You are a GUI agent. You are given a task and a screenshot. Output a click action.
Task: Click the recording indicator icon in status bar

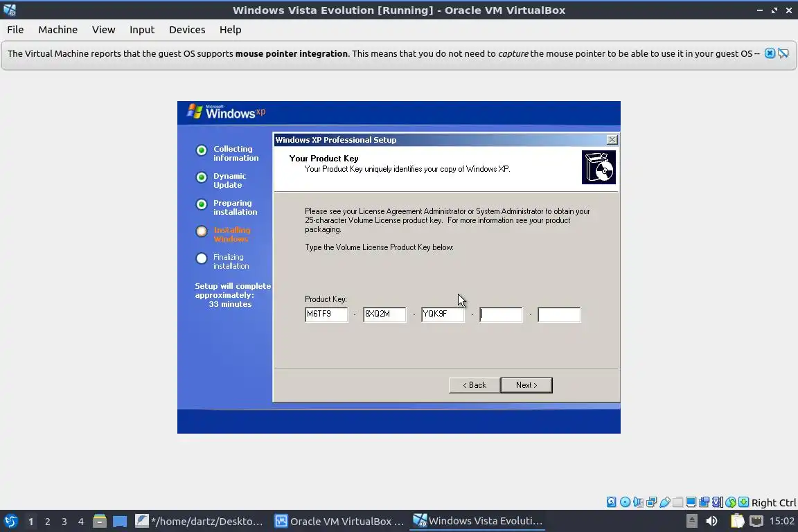point(704,502)
